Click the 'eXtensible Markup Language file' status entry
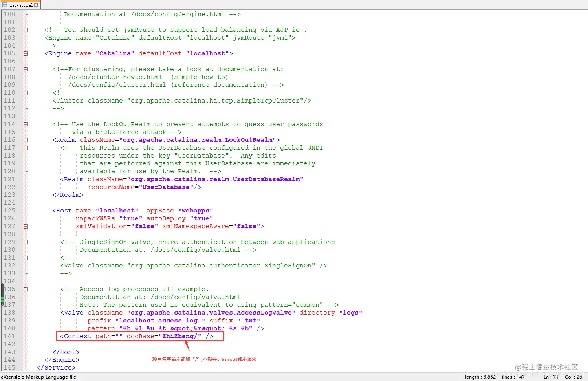 [38, 377]
